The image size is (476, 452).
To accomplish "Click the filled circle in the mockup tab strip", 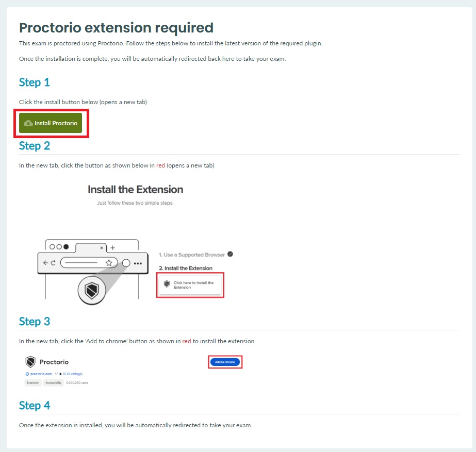I will (x=65, y=247).
